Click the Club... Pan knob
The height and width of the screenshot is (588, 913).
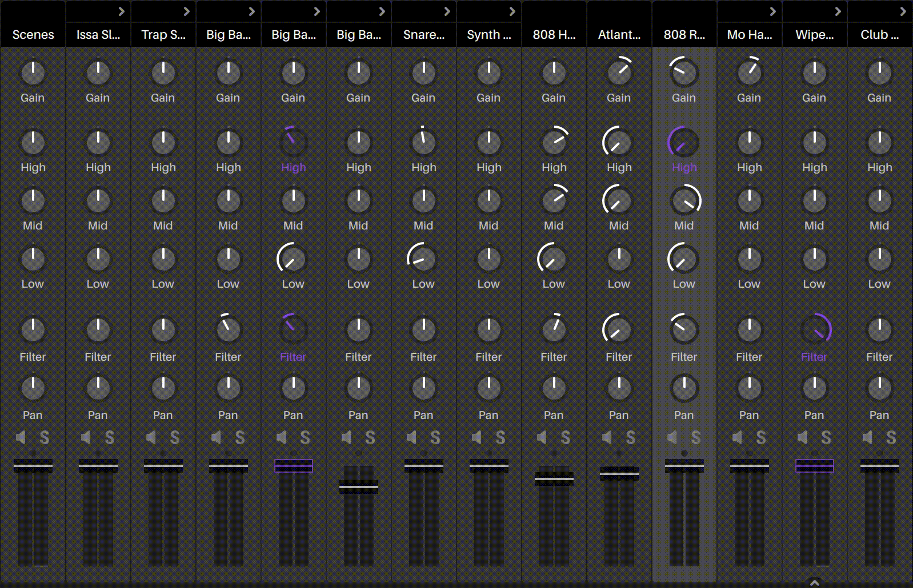[880, 388]
